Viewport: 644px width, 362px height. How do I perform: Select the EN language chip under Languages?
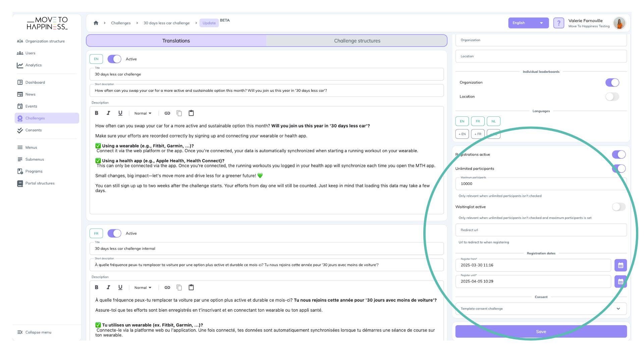click(462, 121)
